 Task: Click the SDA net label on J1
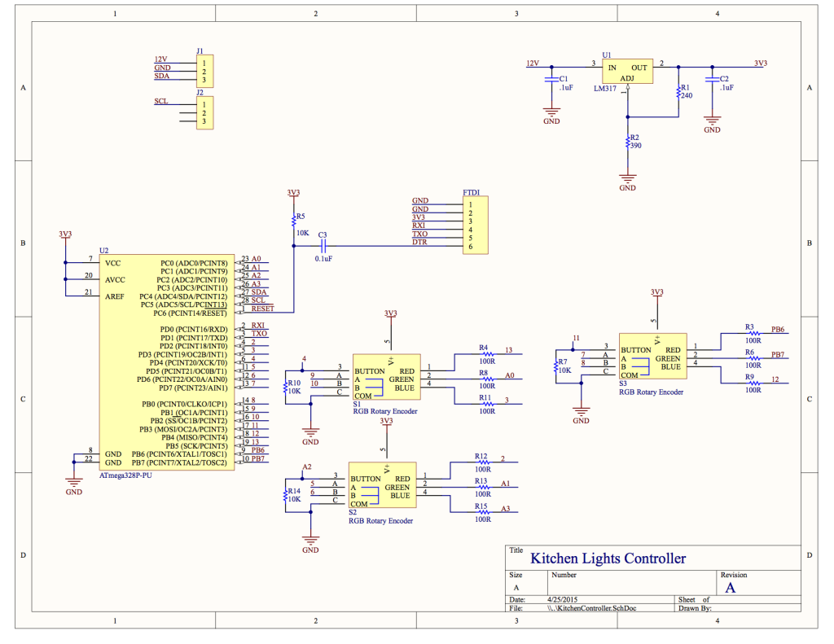[162, 76]
